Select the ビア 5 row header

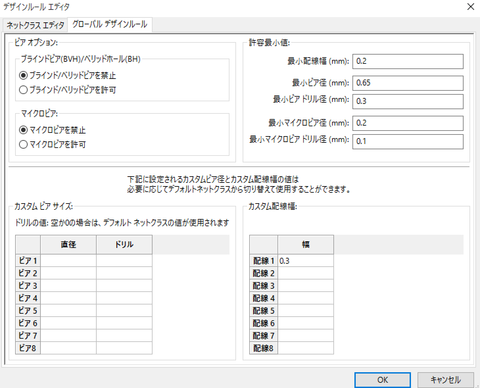[28, 311]
